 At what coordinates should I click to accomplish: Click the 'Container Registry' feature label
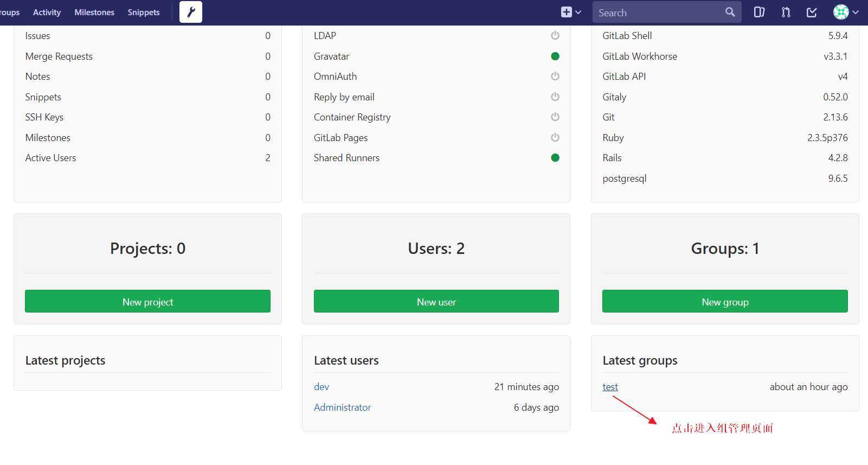click(352, 117)
